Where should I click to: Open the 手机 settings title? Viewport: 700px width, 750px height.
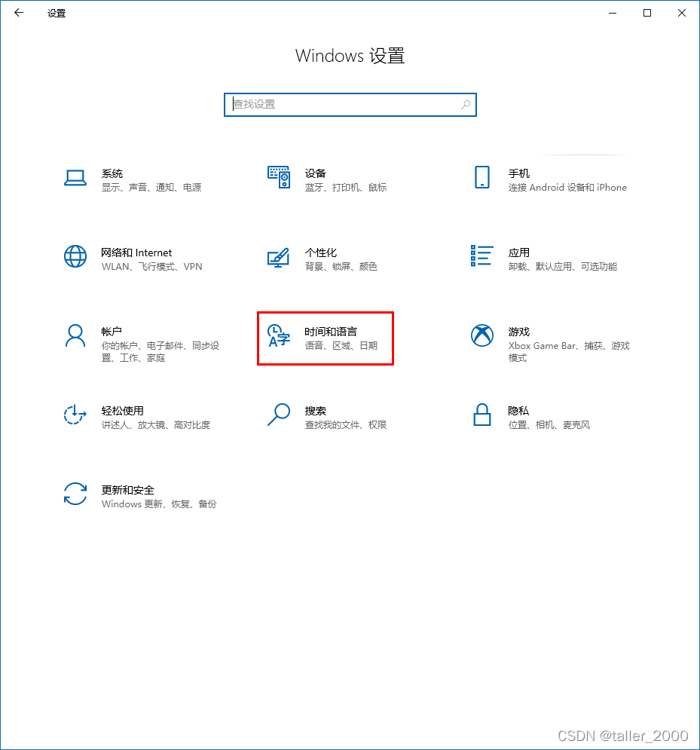[519, 173]
